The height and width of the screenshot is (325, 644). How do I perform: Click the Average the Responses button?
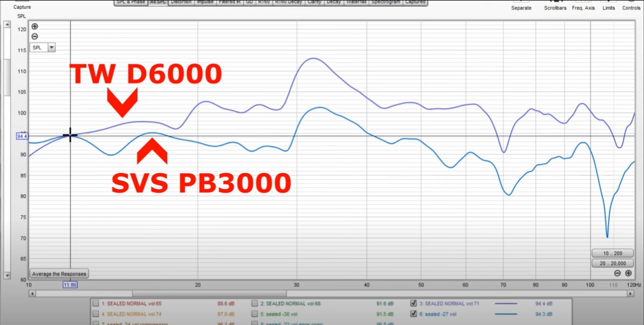point(60,274)
